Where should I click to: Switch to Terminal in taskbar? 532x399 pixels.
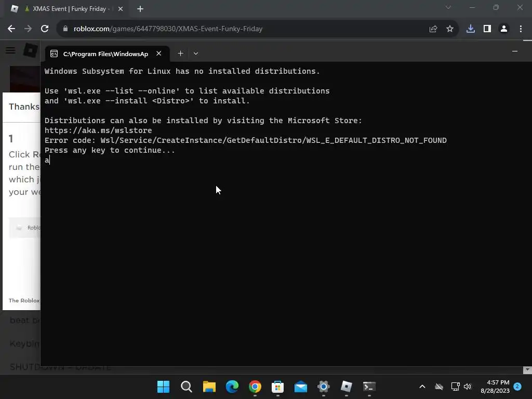pyautogui.click(x=369, y=387)
